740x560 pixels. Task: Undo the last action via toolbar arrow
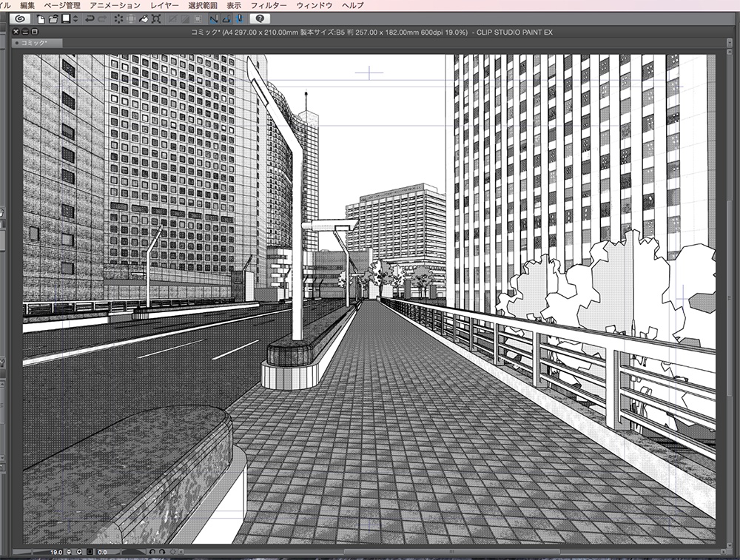pos(90,20)
